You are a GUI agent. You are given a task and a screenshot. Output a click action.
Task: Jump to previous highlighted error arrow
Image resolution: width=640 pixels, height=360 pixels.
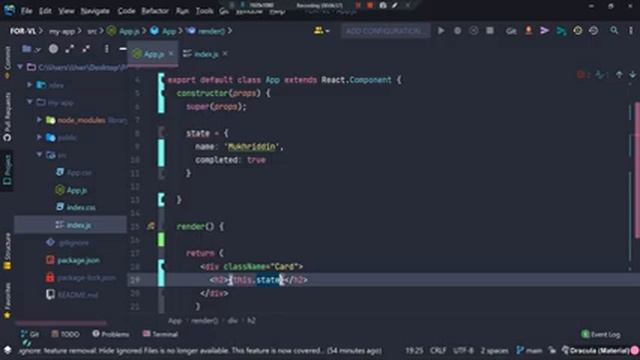coord(619,75)
